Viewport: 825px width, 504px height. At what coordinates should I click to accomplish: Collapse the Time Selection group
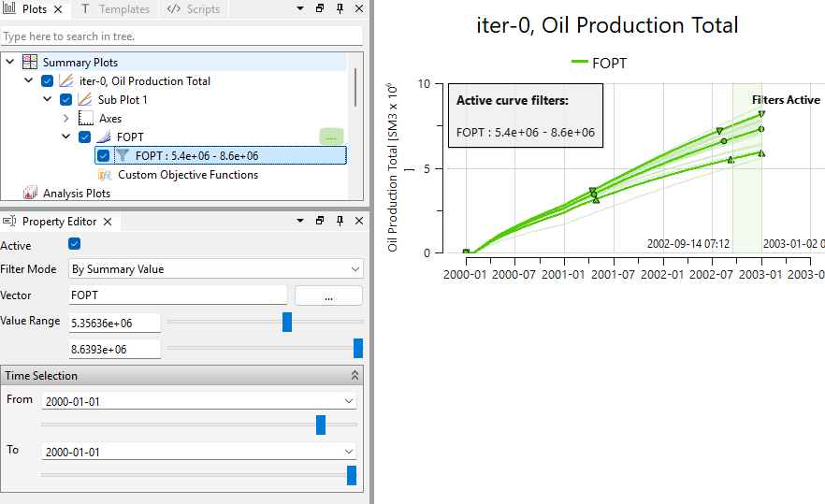coord(355,376)
